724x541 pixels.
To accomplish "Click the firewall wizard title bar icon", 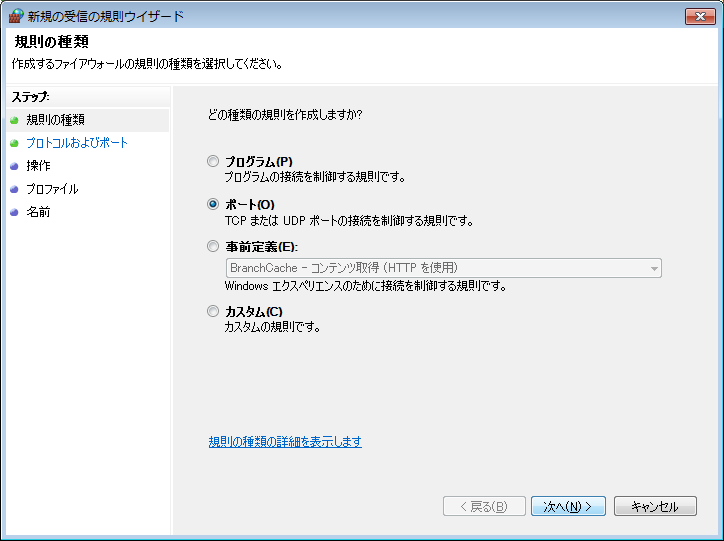I will pyautogui.click(x=16, y=16).
